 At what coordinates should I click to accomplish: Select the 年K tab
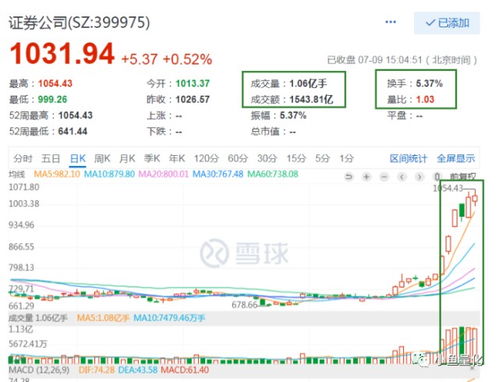click(177, 158)
